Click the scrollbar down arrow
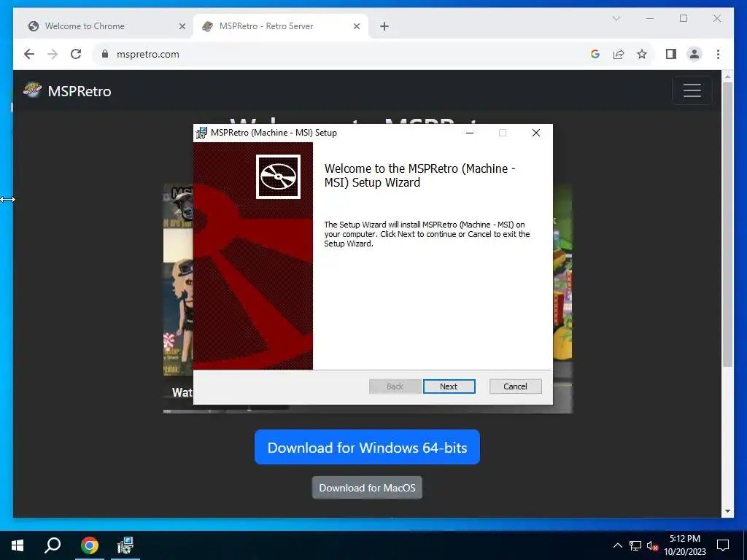This screenshot has height=560, width=747. click(x=727, y=511)
